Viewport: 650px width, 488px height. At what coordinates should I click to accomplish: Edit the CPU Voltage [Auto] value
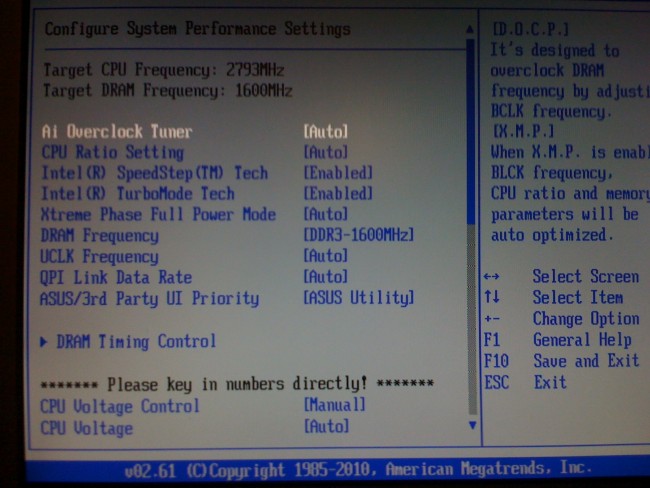pos(326,426)
